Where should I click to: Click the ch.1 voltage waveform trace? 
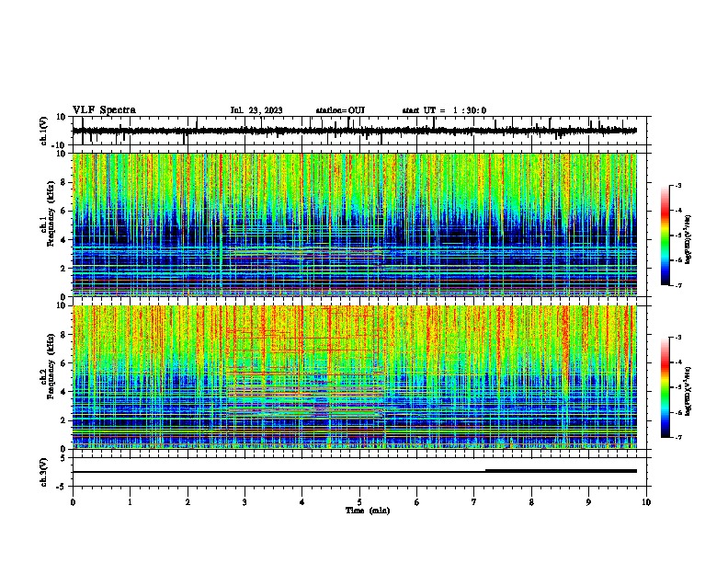354,131
